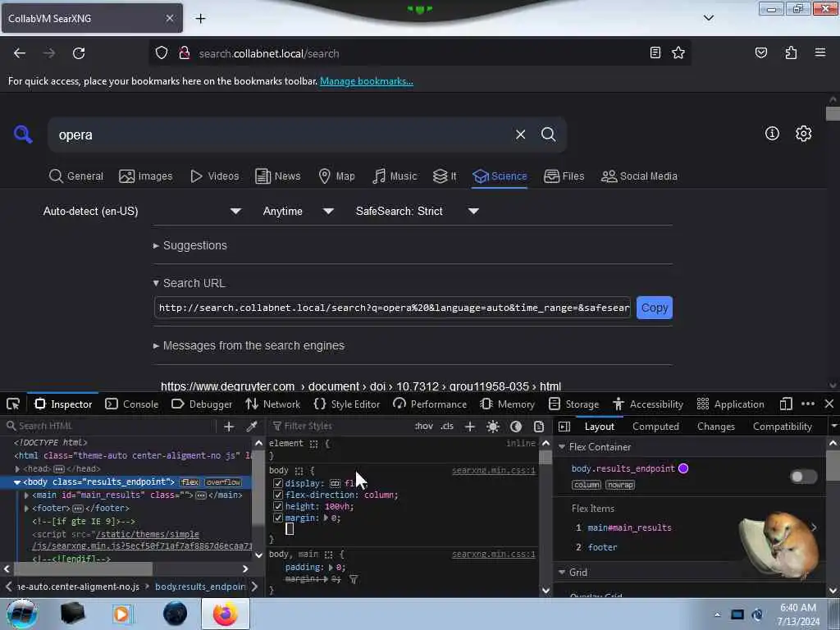Uncheck the flex-direction property checkbox
This screenshot has height=630, width=840.
pos(277,495)
